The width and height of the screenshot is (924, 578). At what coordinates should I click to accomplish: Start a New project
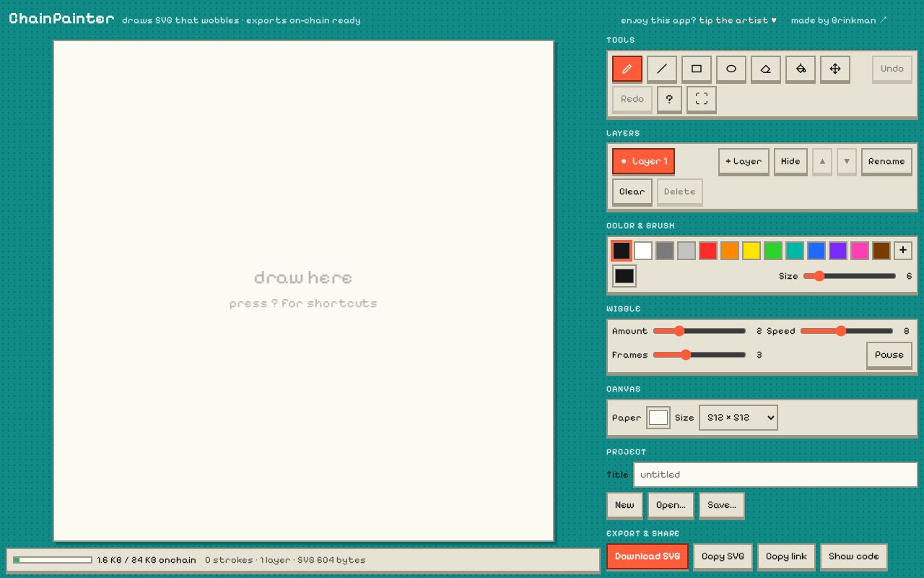pyautogui.click(x=625, y=505)
